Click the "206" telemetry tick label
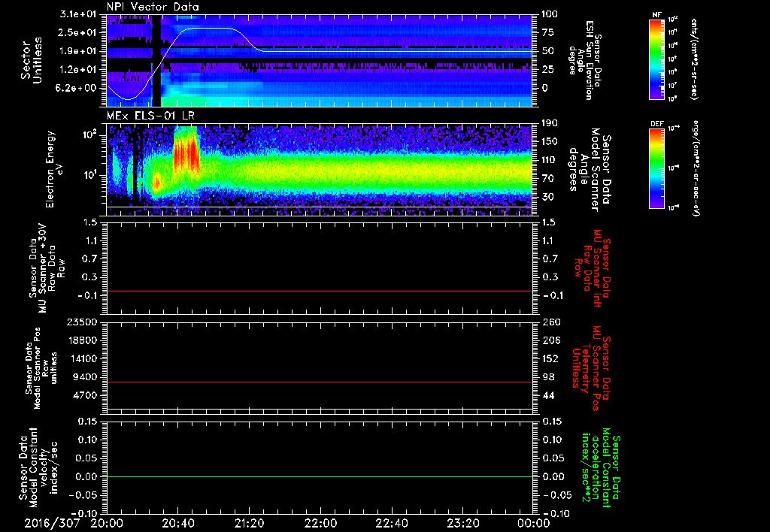Viewport: 770px width, 532px height. [550, 340]
